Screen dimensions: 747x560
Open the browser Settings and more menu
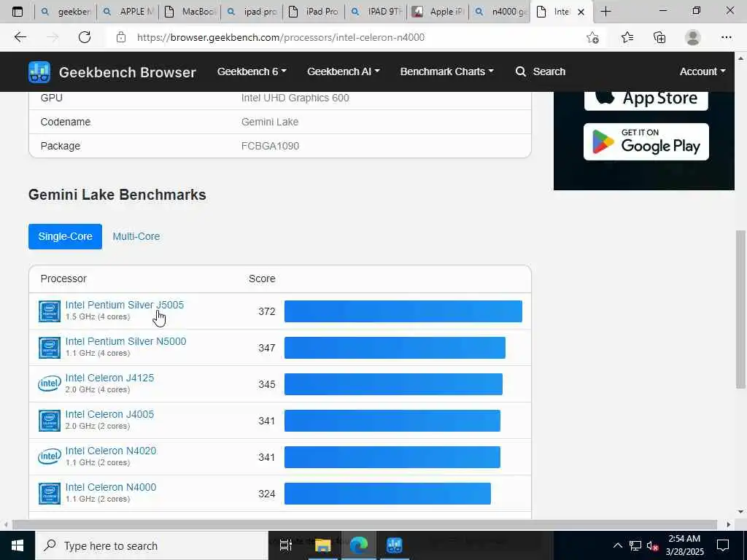(x=726, y=37)
